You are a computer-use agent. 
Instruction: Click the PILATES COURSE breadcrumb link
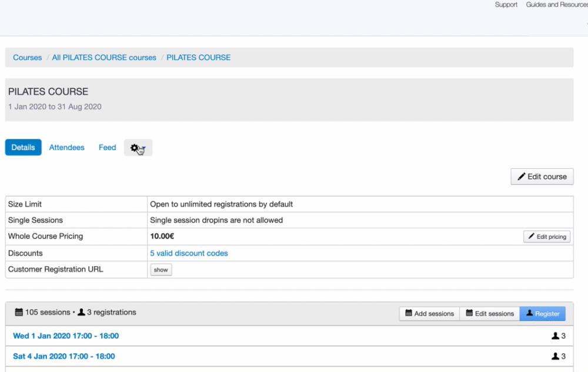coord(198,58)
